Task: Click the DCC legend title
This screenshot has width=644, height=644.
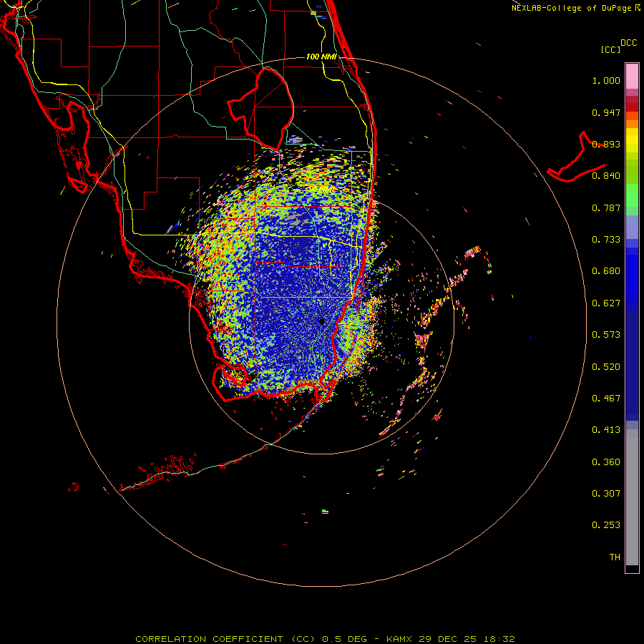Action: coord(629,43)
